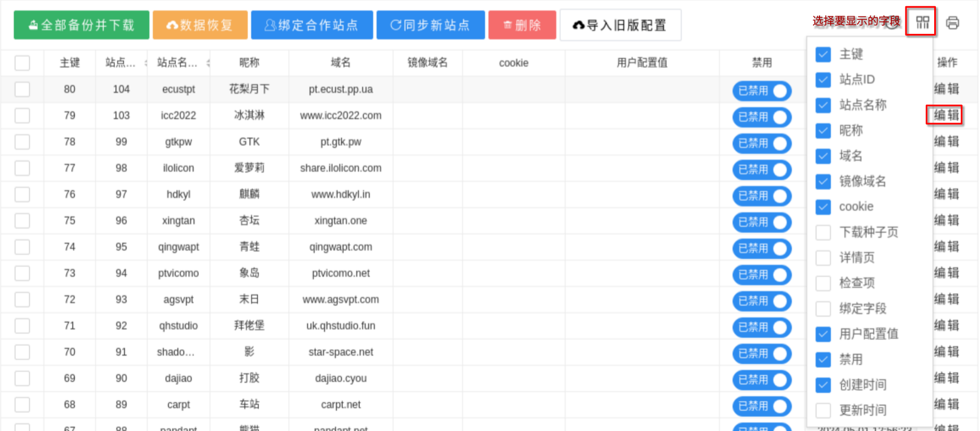Check the 检查项 field checkbox
This screenshot has width=980, height=431.
point(823,283)
